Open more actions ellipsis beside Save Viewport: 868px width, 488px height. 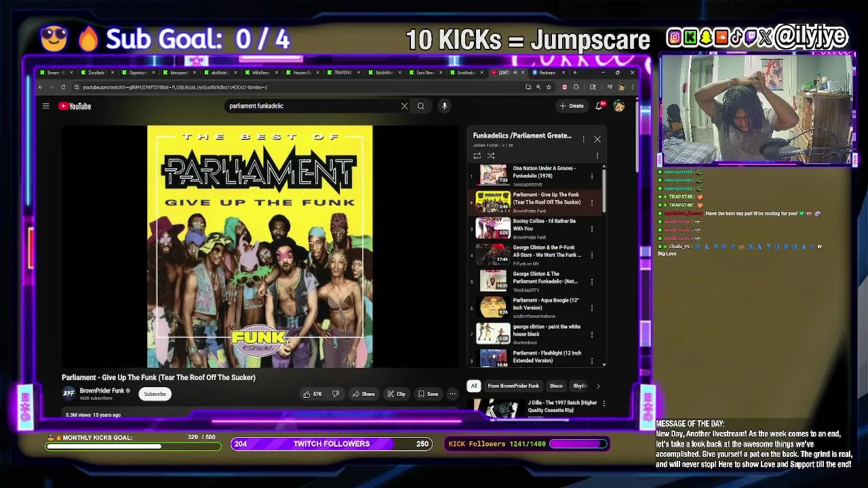click(x=452, y=394)
